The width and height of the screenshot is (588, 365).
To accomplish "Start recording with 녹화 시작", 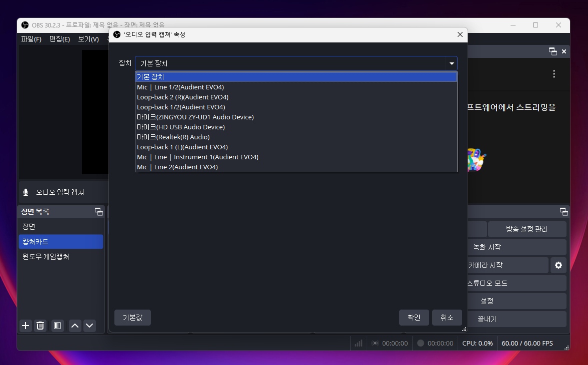I will point(517,247).
